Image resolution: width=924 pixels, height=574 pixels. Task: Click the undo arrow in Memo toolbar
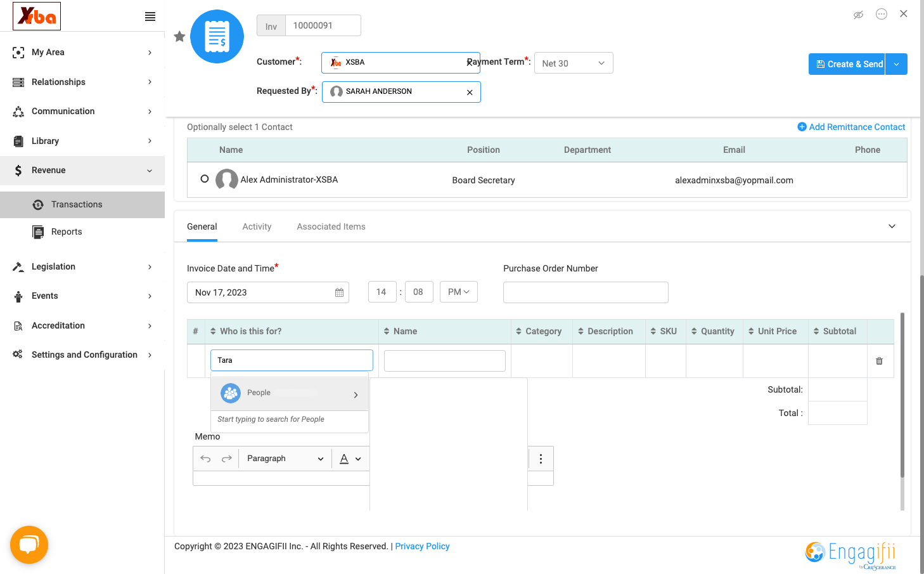pyautogui.click(x=205, y=459)
